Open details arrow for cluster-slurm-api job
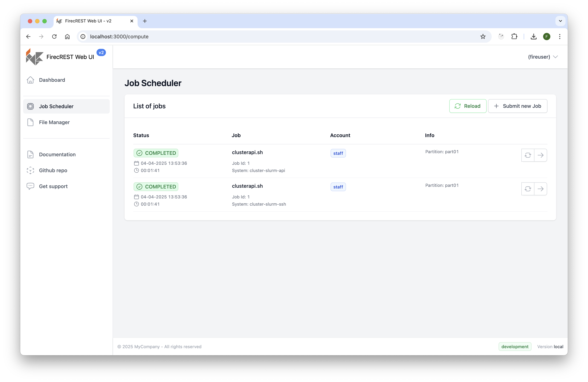Image resolution: width=588 pixels, height=382 pixels. coord(541,155)
